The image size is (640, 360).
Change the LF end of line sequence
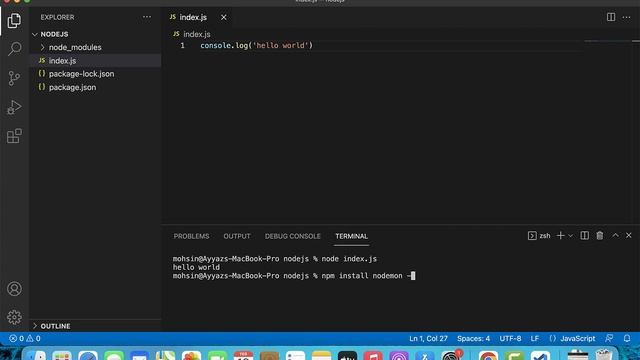pyautogui.click(x=535, y=338)
